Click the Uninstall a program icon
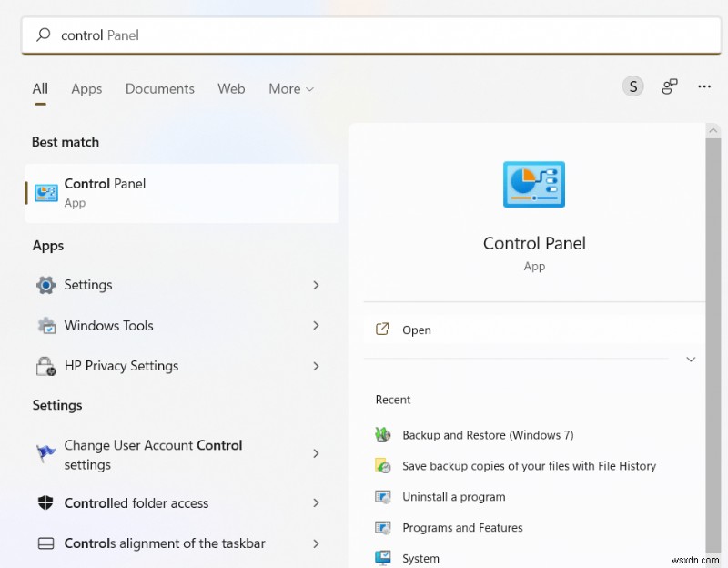 tap(383, 497)
